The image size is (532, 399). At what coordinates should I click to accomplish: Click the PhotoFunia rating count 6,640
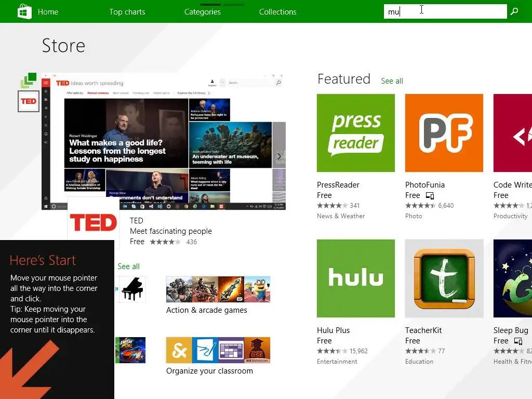[x=446, y=206]
